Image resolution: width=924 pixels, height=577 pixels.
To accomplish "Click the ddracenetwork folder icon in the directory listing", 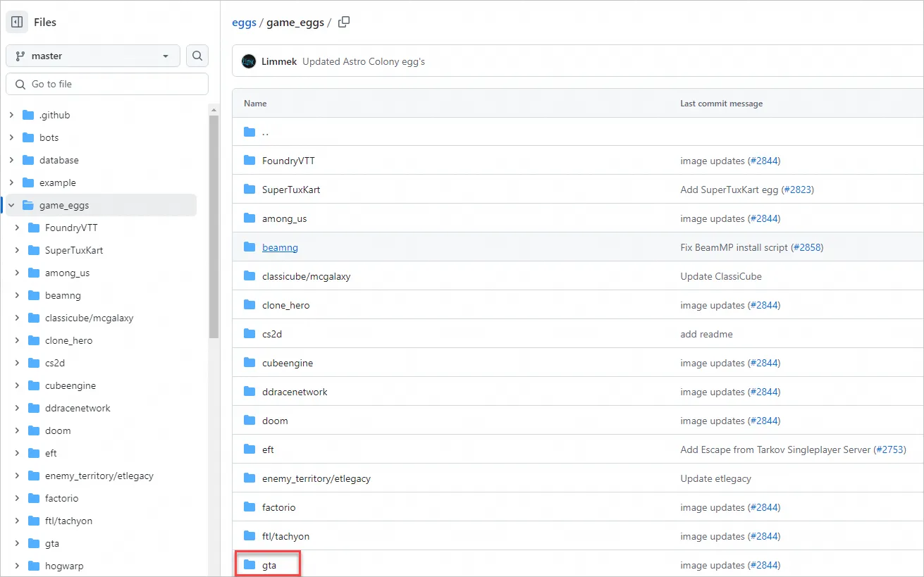I will 250,392.
